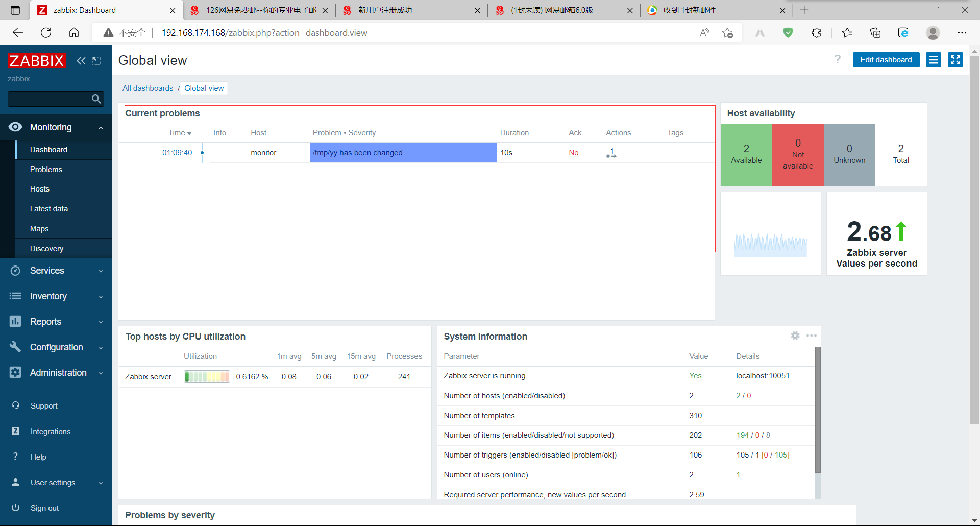The height and width of the screenshot is (526, 980).
Task: Click 01:09:40 problem time link
Action: (177, 153)
